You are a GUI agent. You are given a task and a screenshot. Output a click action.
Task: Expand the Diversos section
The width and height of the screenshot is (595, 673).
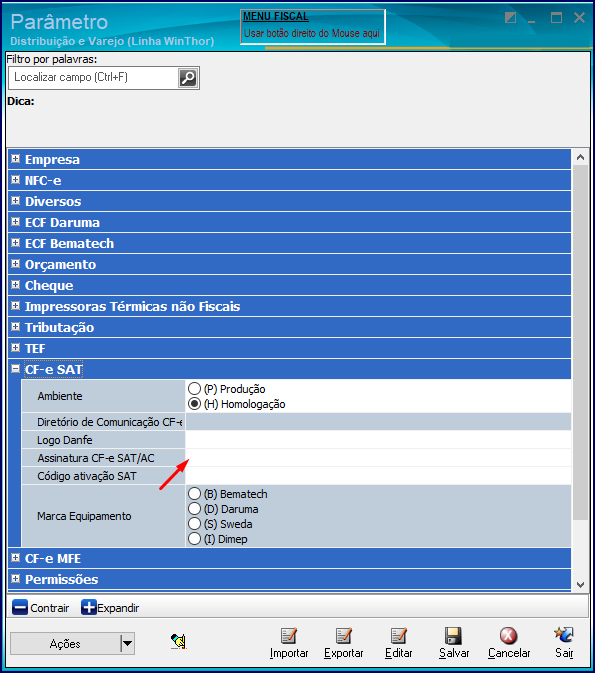(15, 201)
